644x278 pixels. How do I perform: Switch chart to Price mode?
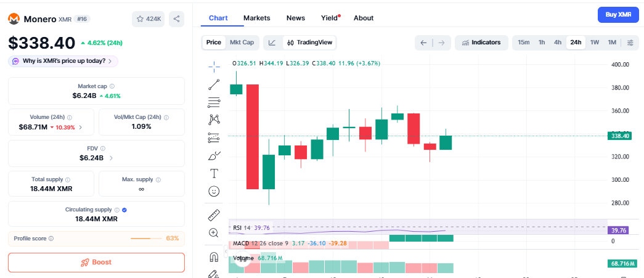(214, 43)
